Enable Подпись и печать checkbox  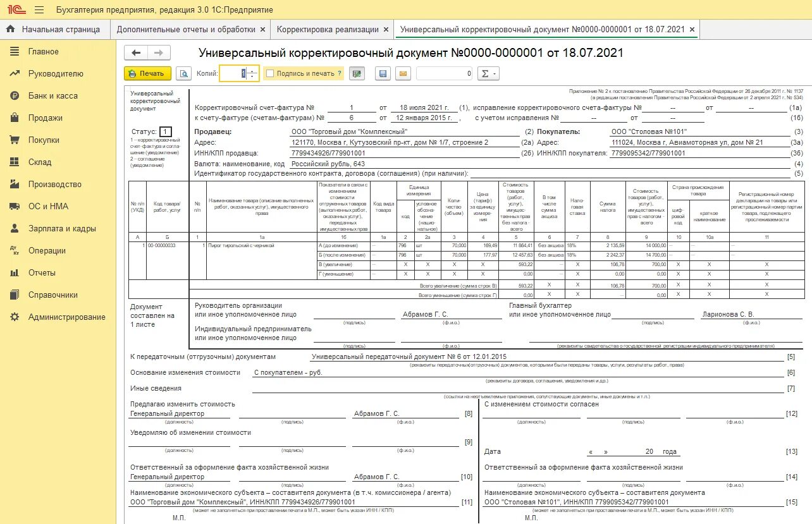(270, 73)
